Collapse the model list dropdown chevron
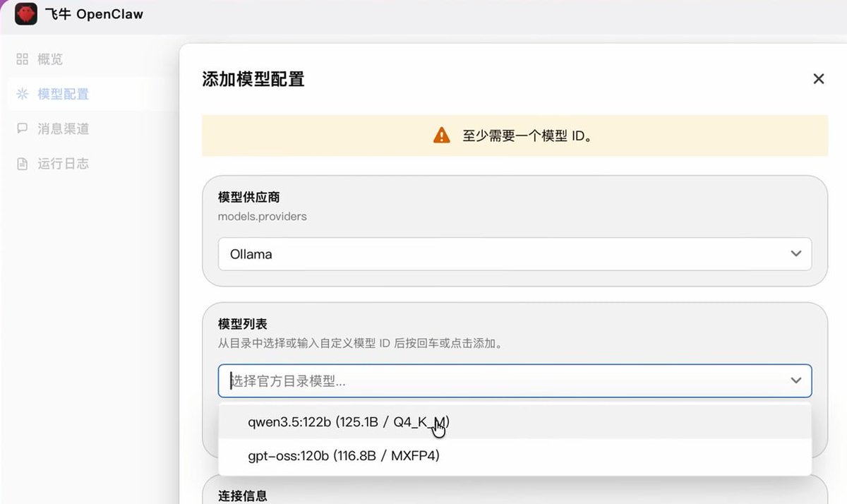Image resolution: width=847 pixels, height=504 pixels. 796,381
